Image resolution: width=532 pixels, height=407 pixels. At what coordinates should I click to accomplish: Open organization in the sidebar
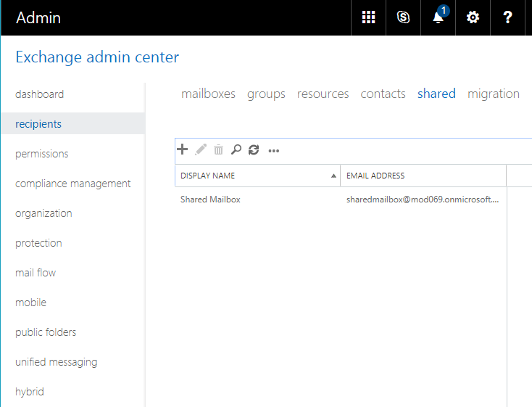[43, 213]
